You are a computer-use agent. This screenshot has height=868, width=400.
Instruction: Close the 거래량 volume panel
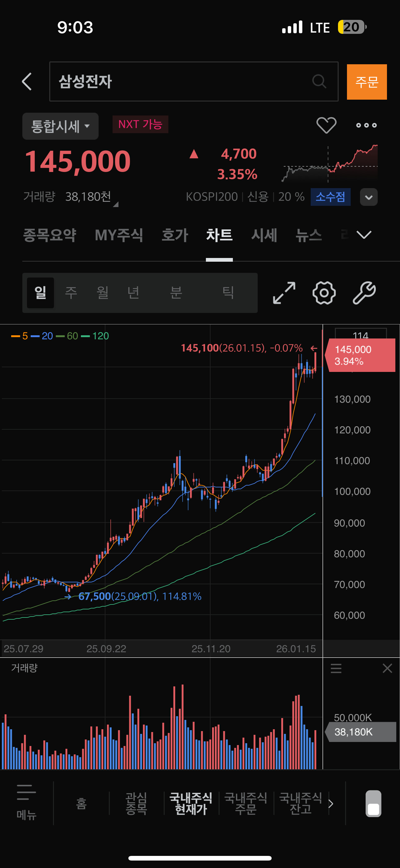(387, 668)
